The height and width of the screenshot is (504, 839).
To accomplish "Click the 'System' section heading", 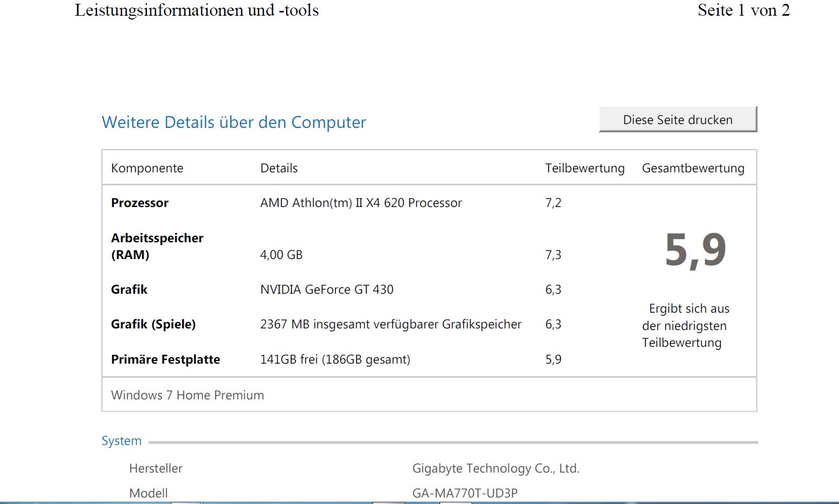I will click(x=121, y=441).
